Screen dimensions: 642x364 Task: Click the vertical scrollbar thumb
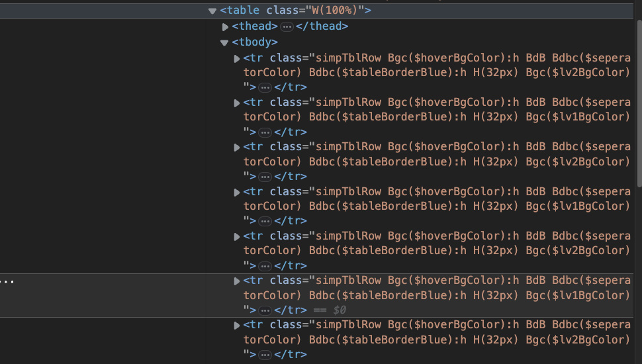(x=639, y=103)
